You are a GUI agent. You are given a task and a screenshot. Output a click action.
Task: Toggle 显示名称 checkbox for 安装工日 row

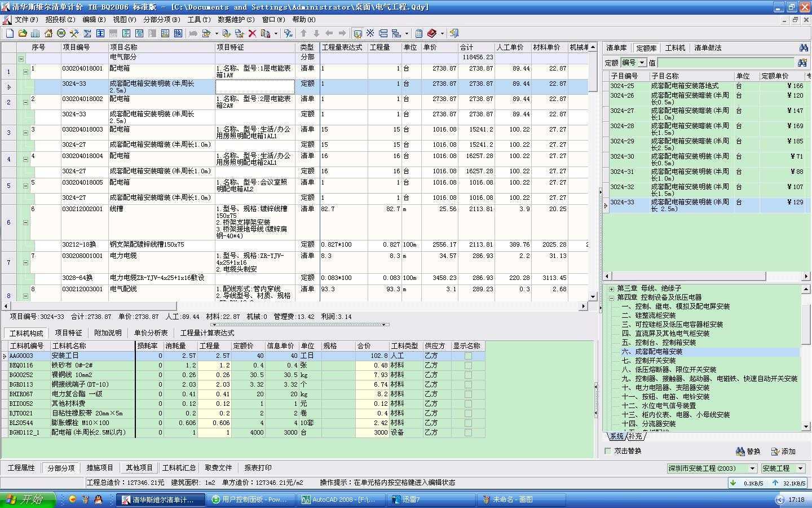(x=468, y=356)
